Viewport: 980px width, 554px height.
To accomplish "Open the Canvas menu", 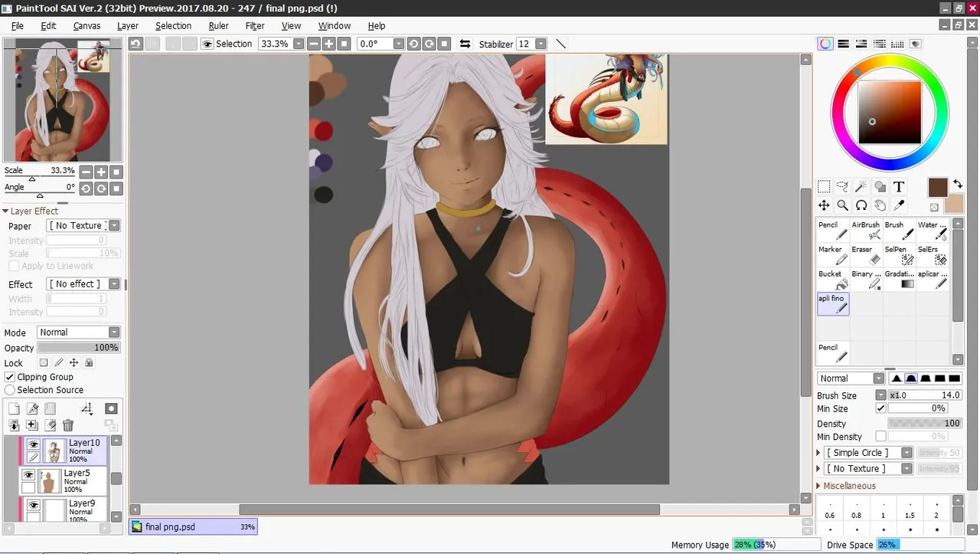I will click(x=87, y=25).
